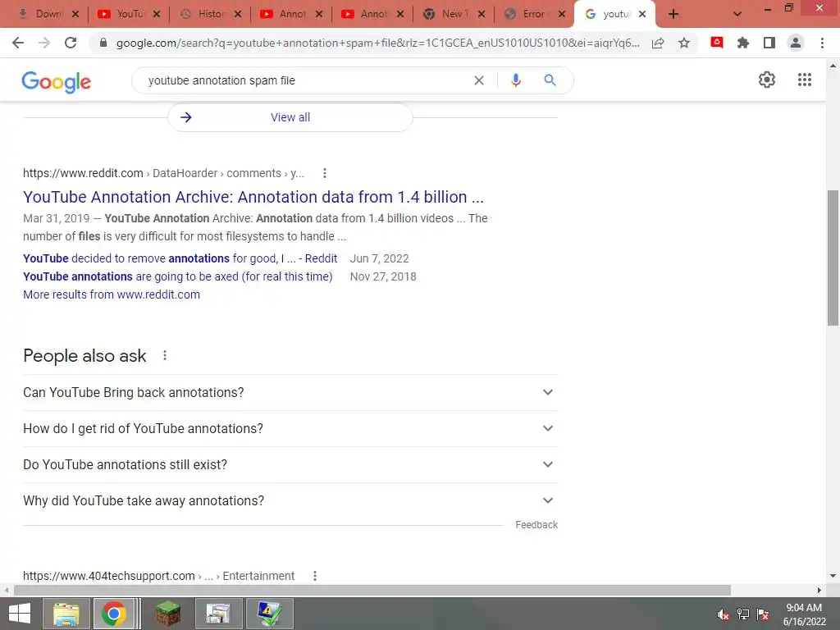Screen dimensions: 840x630
Task: Open "YouTube decided to remove annotations" link
Action: [180, 258]
